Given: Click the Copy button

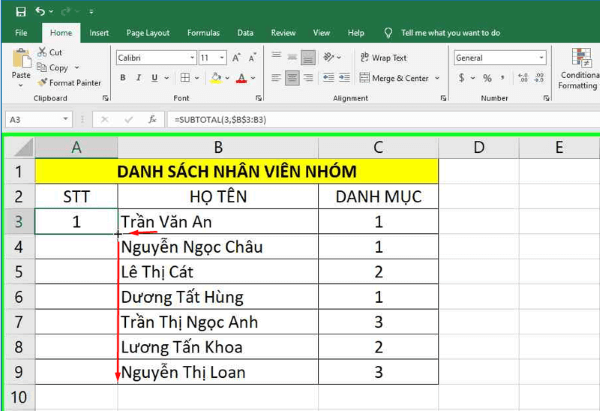Looking at the screenshot, I should tap(52, 68).
